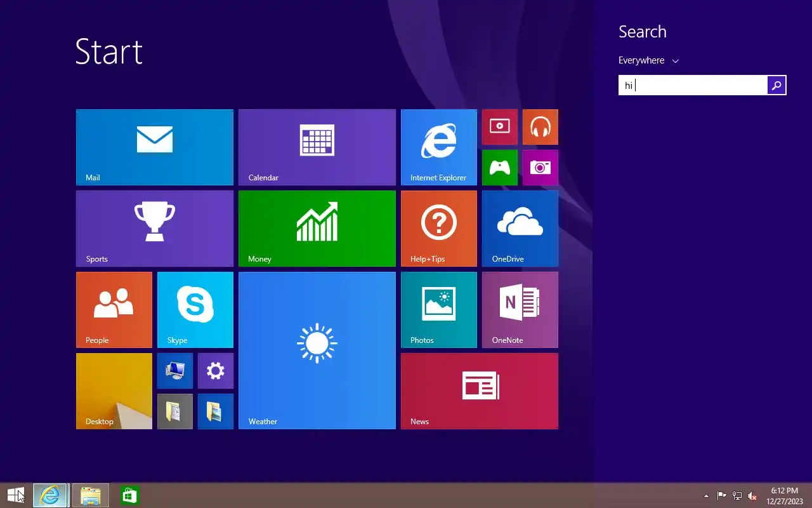Click the muted speaker volume icon
The width and height of the screenshot is (812, 508).
click(752, 496)
